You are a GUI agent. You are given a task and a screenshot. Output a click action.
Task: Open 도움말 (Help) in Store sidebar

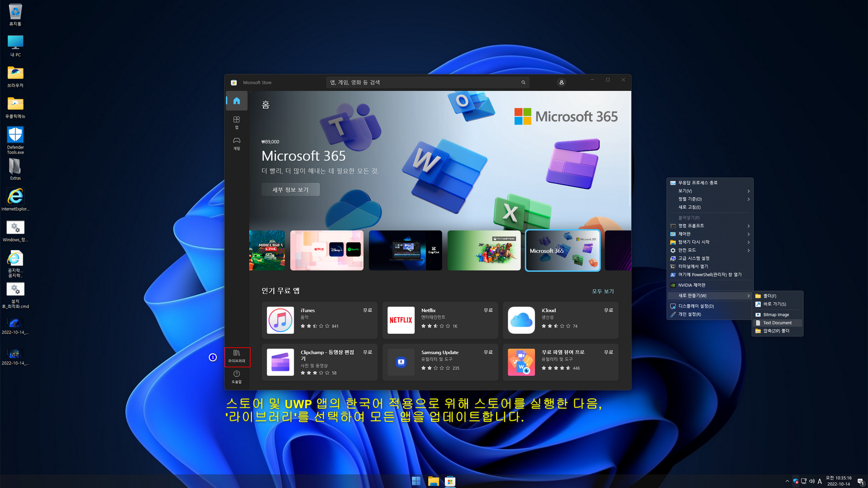237,377
